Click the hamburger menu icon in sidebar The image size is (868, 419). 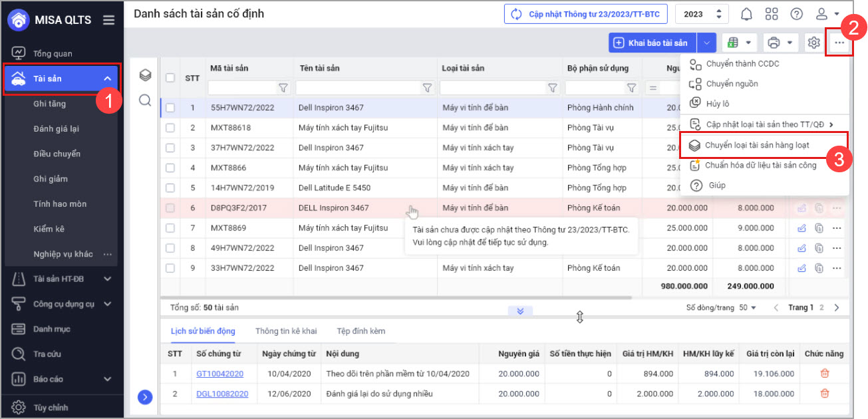click(109, 20)
